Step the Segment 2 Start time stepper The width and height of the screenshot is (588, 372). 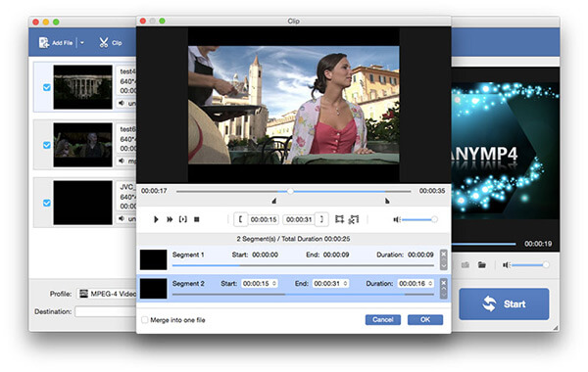pyautogui.click(x=274, y=283)
